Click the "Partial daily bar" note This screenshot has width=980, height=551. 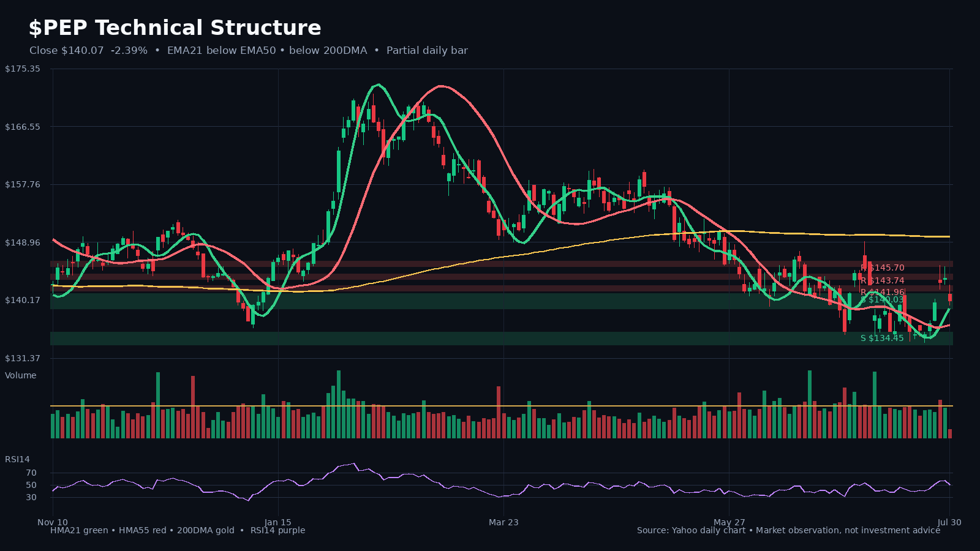point(427,51)
